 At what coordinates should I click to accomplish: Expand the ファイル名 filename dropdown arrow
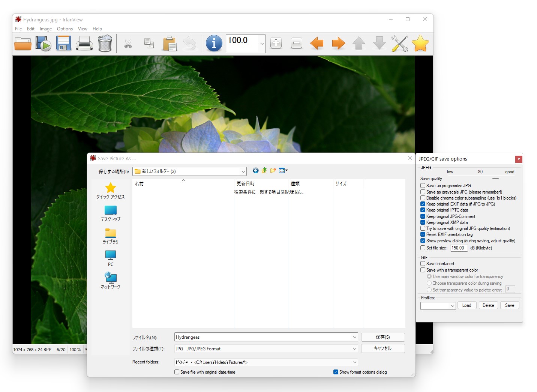pyautogui.click(x=354, y=337)
